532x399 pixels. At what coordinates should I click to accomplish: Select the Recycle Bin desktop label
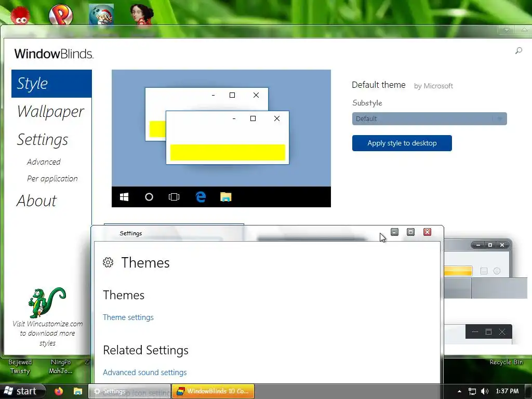[506, 362]
